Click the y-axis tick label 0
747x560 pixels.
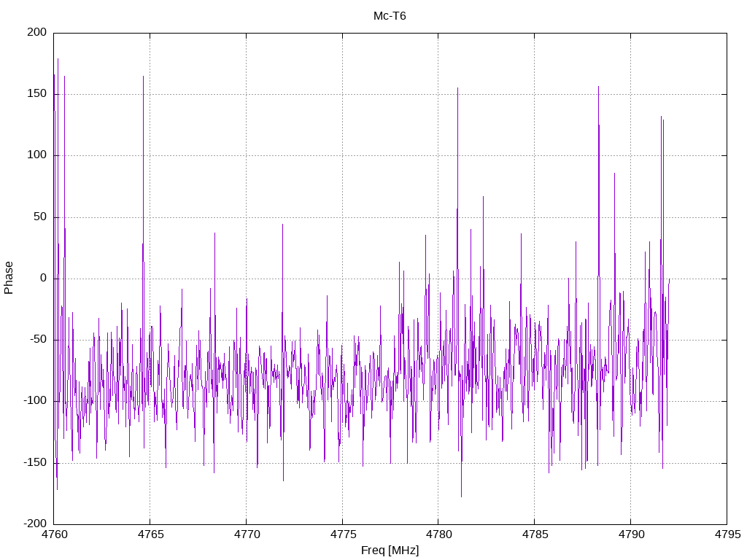[x=43, y=278]
